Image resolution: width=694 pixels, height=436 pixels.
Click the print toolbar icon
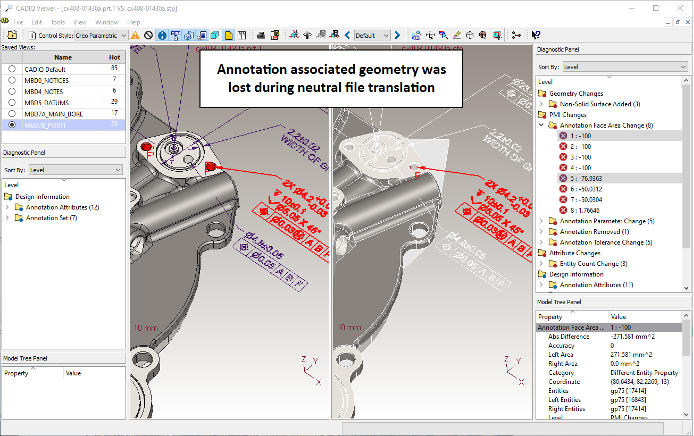click(261, 35)
